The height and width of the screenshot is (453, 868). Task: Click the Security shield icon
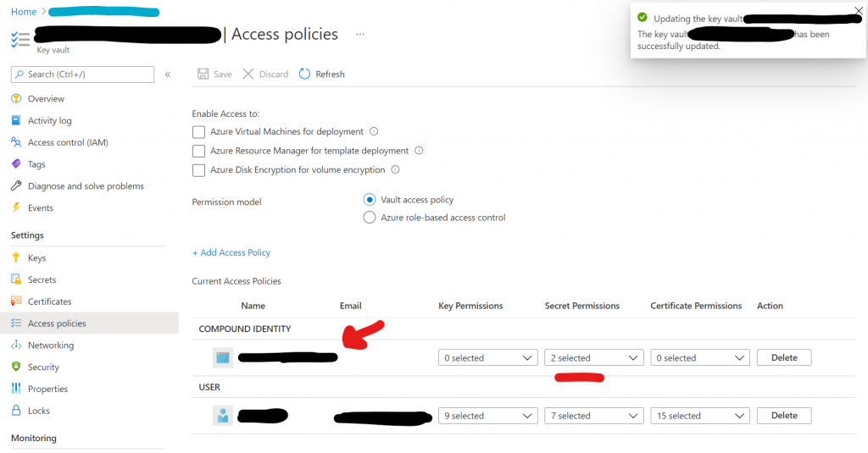[x=16, y=367]
